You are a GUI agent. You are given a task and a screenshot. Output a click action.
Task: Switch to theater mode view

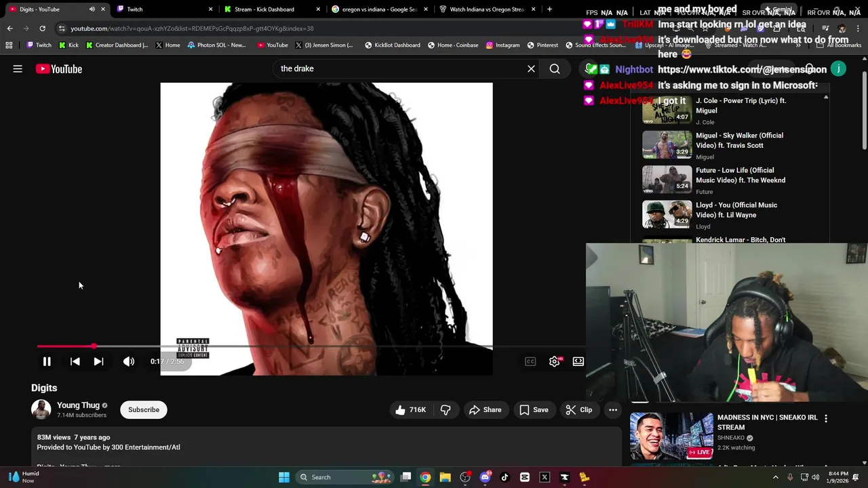click(578, 361)
